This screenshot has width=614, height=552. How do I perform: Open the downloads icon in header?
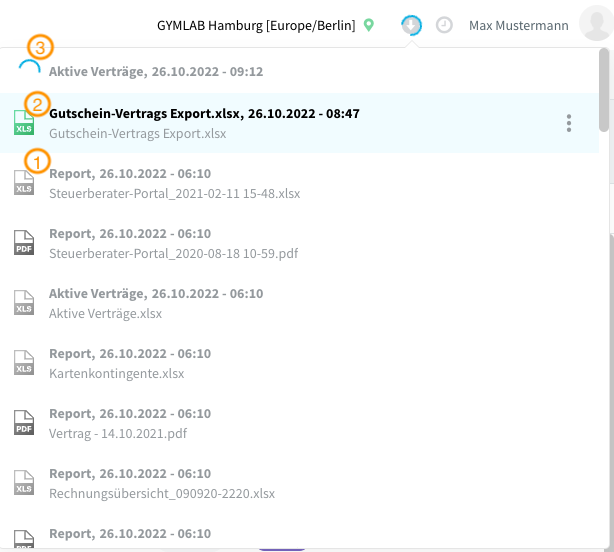click(x=411, y=25)
